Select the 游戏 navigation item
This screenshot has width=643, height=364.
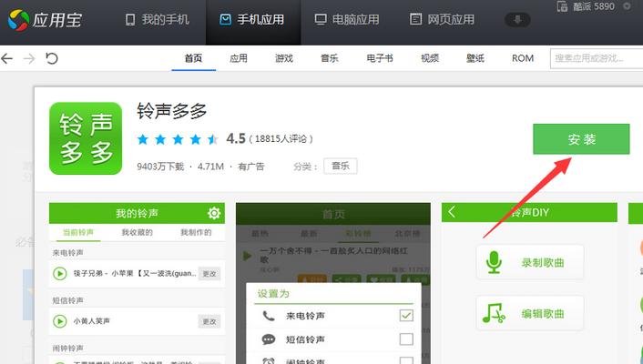pyautogui.click(x=284, y=58)
